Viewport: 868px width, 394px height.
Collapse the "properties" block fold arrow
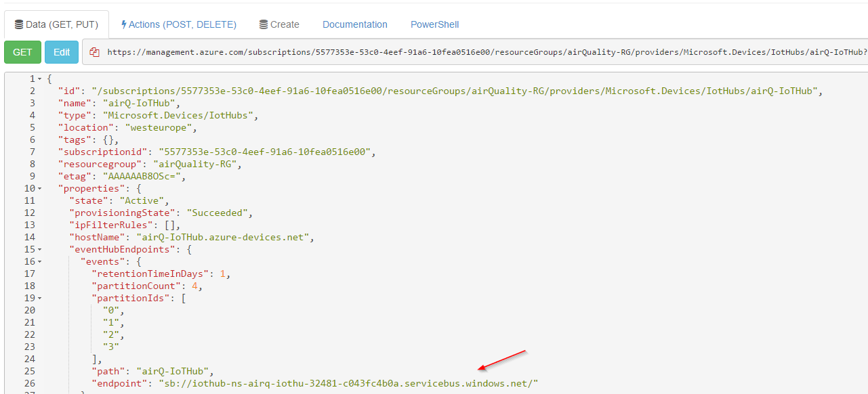39,188
